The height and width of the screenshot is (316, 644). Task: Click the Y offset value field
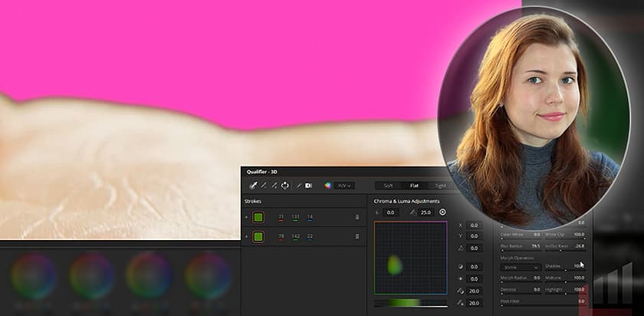point(474,236)
